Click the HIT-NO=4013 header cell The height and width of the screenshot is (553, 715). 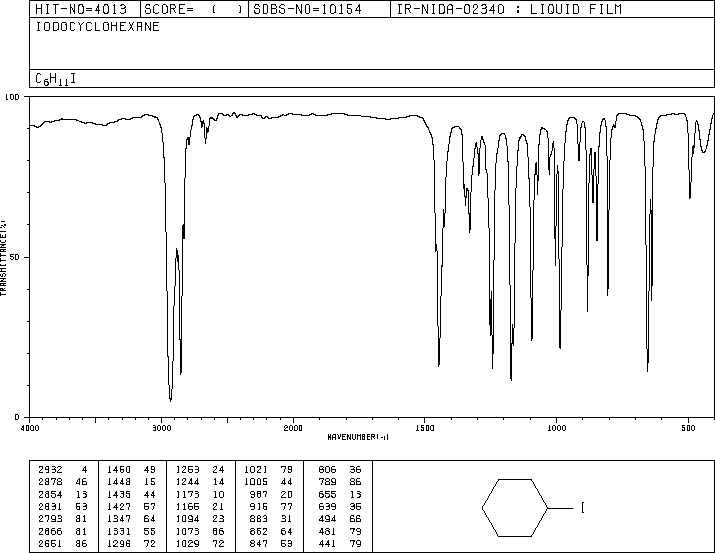point(85,9)
